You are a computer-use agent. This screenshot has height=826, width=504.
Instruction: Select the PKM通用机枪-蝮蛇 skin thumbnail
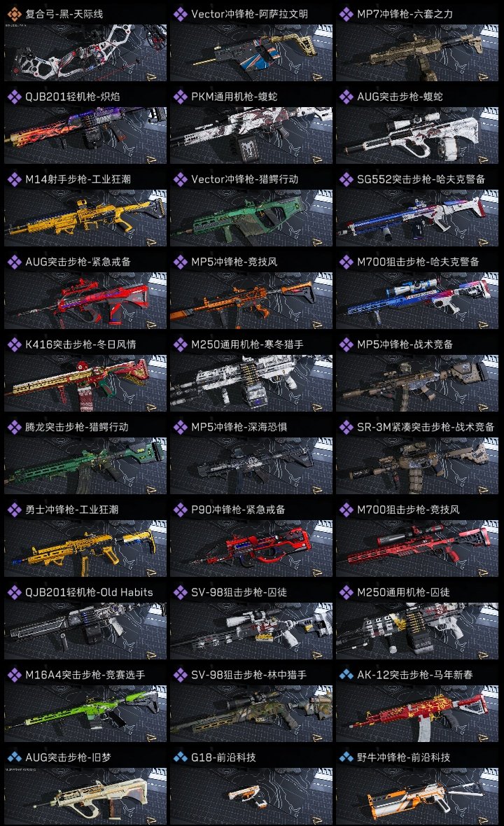point(251,135)
